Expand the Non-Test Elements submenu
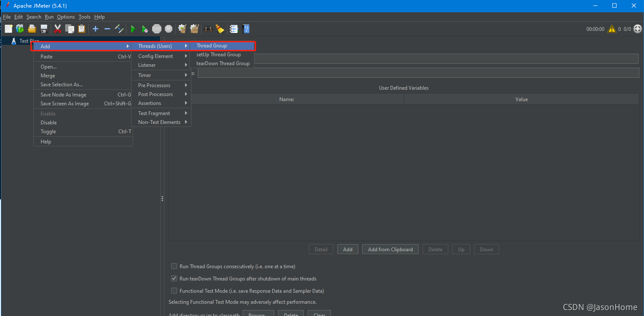The image size is (644, 316). [161, 122]
